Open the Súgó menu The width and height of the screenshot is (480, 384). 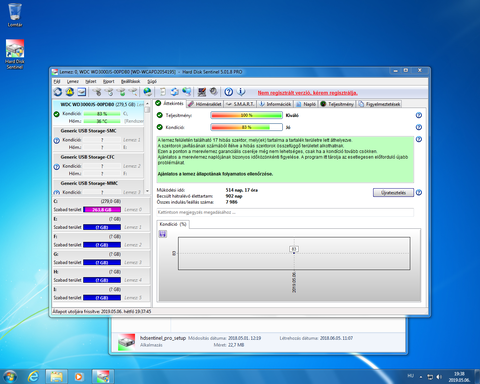pyautogui.click(x=152, y=81)
